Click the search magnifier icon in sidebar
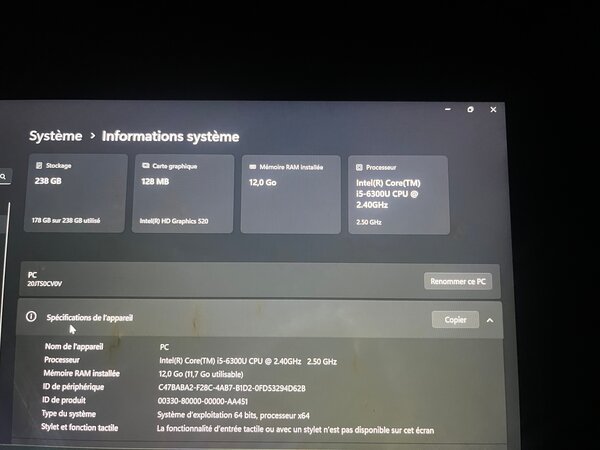Viewport: 600px width, 450px height. [4, 177]
